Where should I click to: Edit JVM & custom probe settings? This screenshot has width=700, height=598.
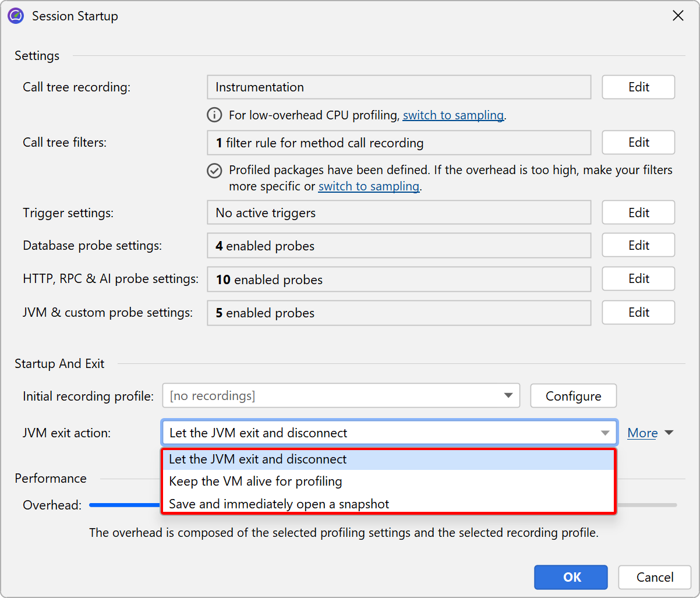638,313
